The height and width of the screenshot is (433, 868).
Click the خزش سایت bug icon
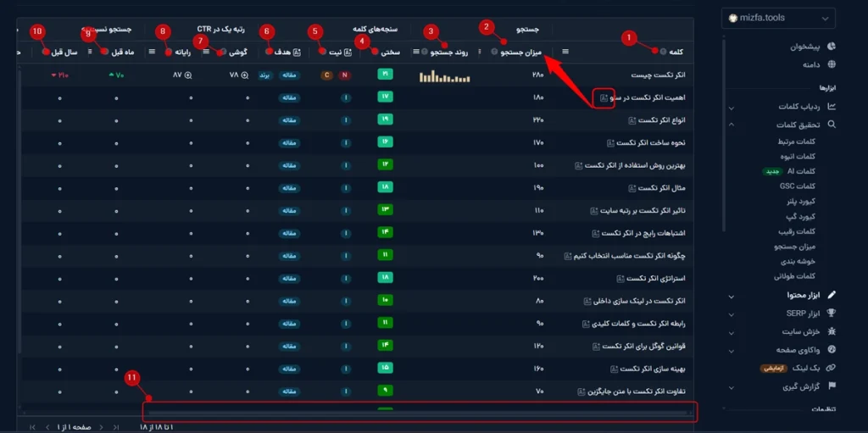pyautogui.click(x=831, y=331)
